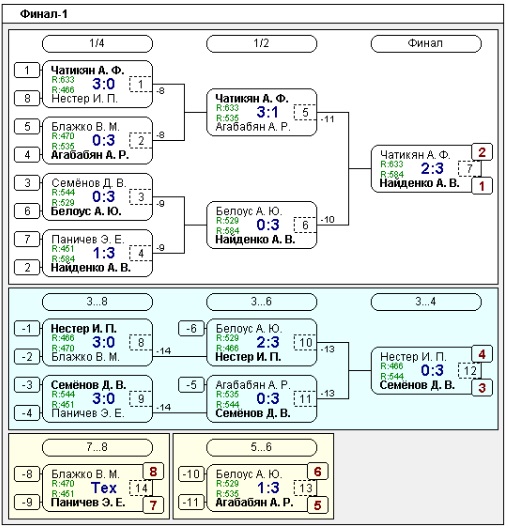Click the 1/2 round header
Screen dimensions: 508x528
click(261, 44)
